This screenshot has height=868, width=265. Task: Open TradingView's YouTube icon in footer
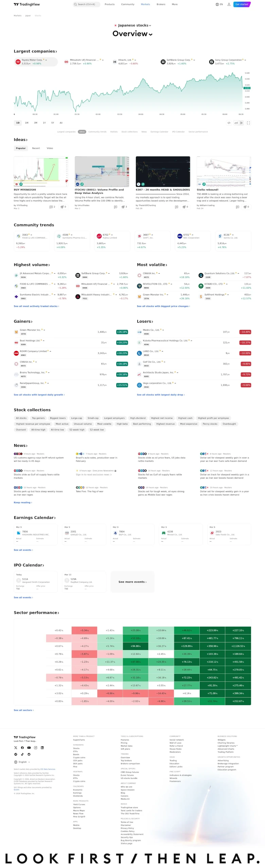tap(29, 748)
